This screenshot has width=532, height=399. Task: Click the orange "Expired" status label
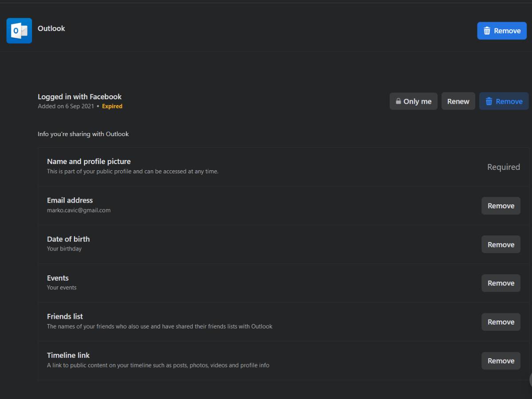[112, 106]
